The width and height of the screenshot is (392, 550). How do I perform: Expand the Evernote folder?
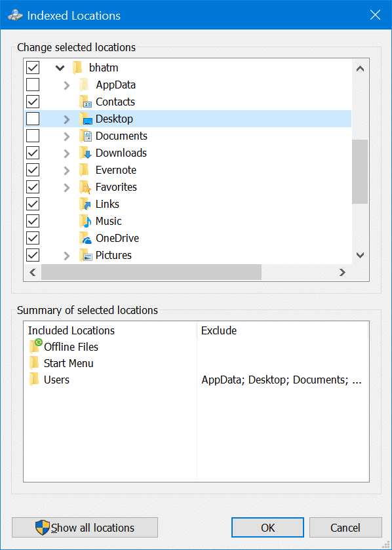click(67, 170)
